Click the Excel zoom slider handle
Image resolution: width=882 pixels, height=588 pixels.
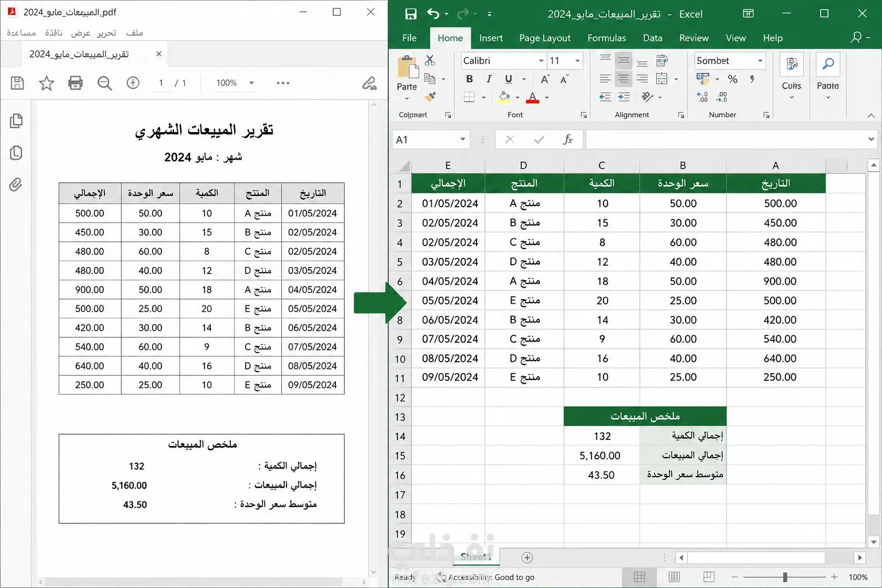tap(784, 577)
